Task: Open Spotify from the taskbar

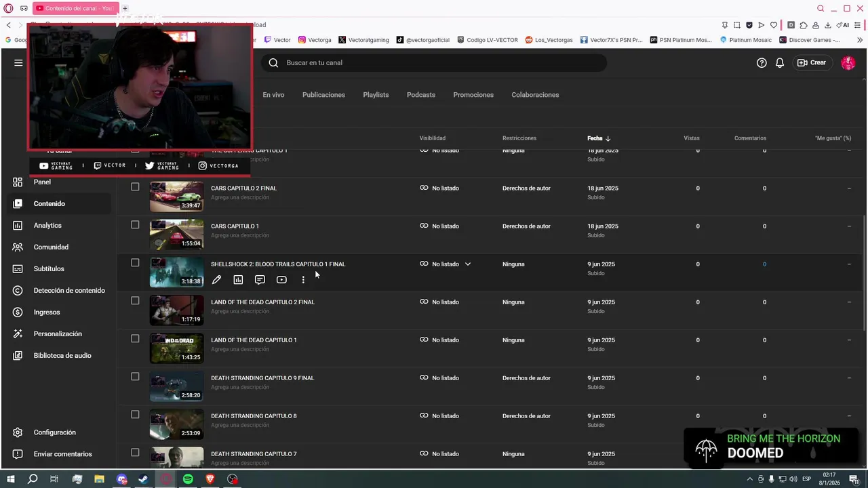Action: click(188, 479)
